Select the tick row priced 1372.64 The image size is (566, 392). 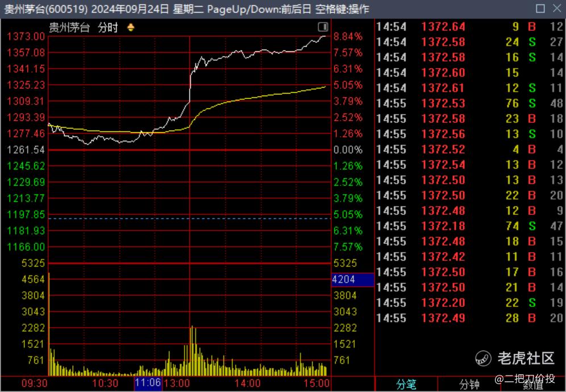point(470,27)
